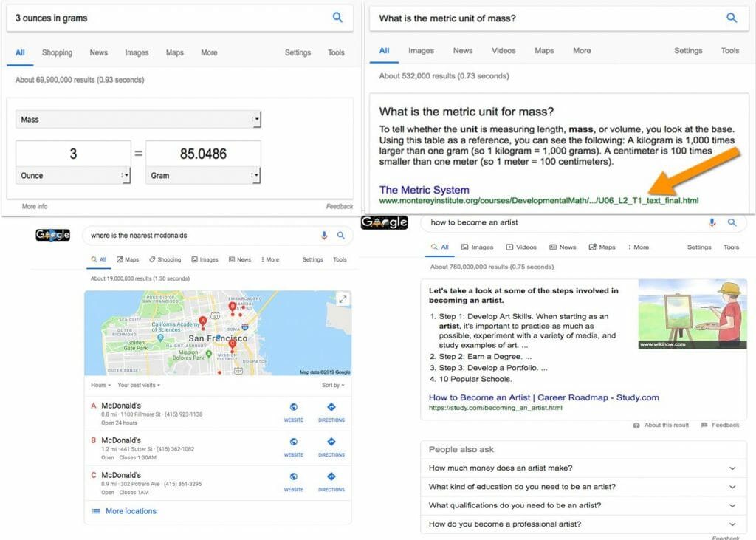Expand 'How do you become a professional artist?'
The height and width of the screenshot is (540, 756).
click(x=583, y=524)
